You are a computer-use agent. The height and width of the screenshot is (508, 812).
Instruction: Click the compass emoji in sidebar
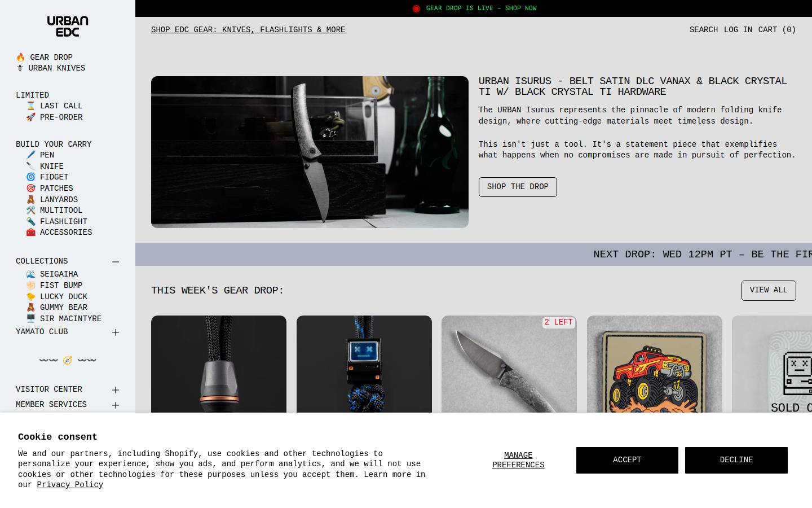[68, 360]
